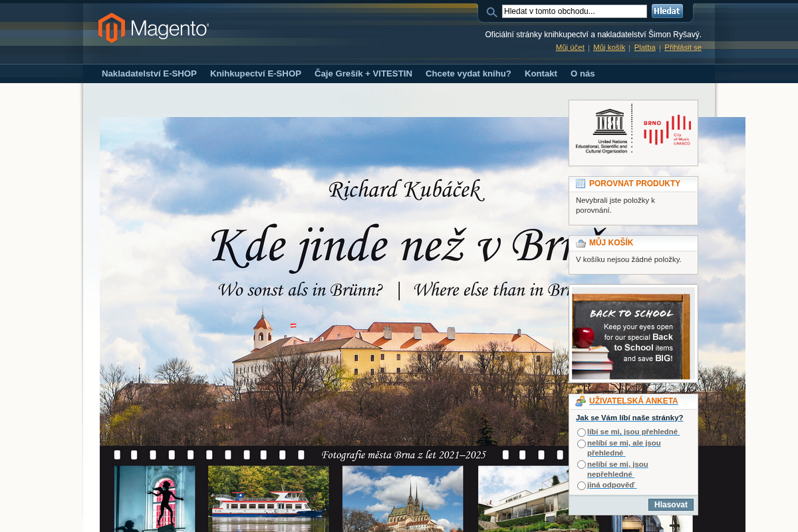Screen dimensions: 798x532
Task: Select "nelíbí se mi, ale jsou přehledné" radio
Action: (x=581, y=444)
